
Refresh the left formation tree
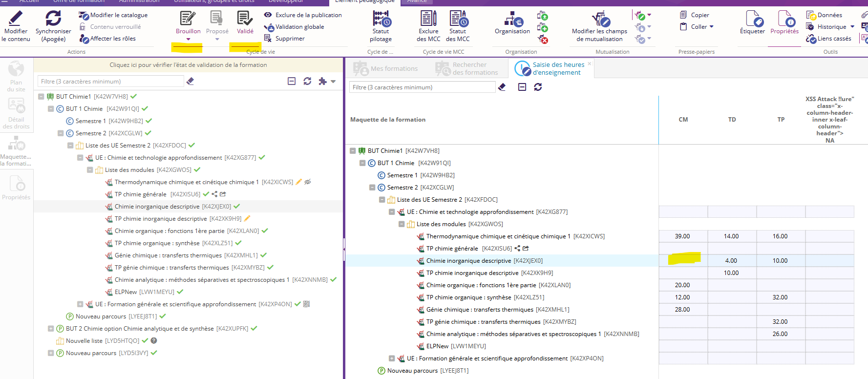pyautogui.click(x=307, y=81)
